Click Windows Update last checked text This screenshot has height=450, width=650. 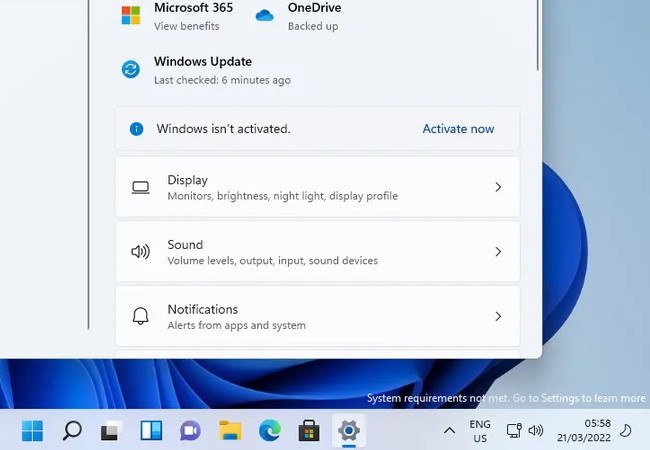[x=222, y=80]
